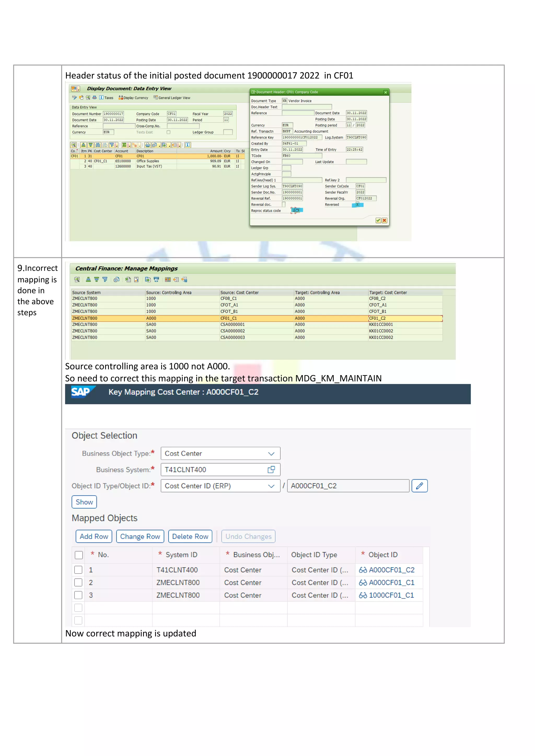Click the details magnifier icon above line items
This screenshot has height=756, width=535.
pos(74,145)
